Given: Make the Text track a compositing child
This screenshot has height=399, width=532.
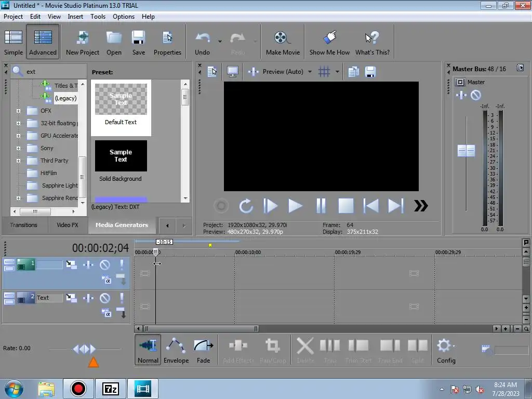Looking at the screenshot, I should click(121, 312).
